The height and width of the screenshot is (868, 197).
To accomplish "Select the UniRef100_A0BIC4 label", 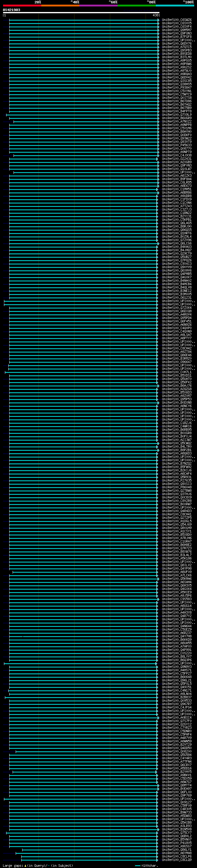I will (x=177, y=717).
